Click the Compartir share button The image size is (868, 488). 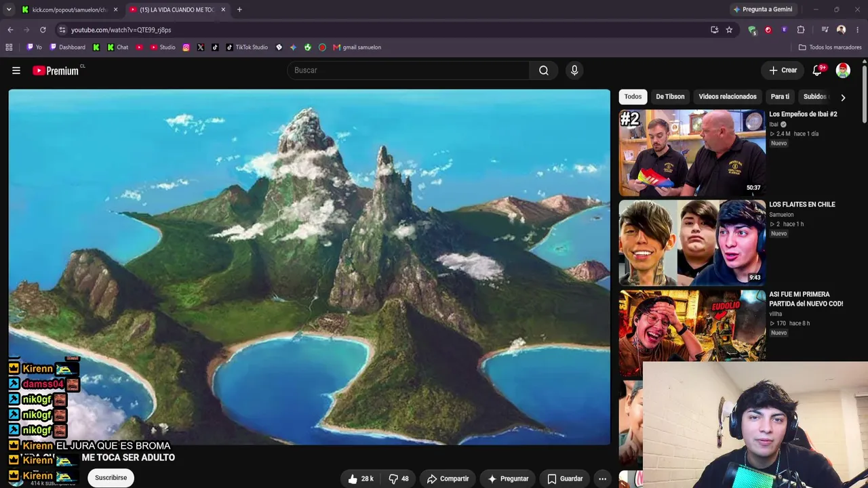tap(448, 479)
